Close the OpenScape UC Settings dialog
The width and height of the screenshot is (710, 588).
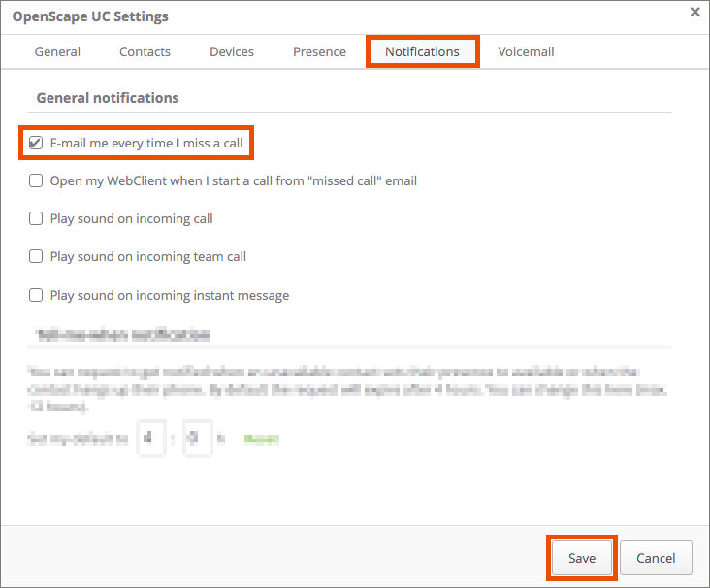click(x=695, y=12)
